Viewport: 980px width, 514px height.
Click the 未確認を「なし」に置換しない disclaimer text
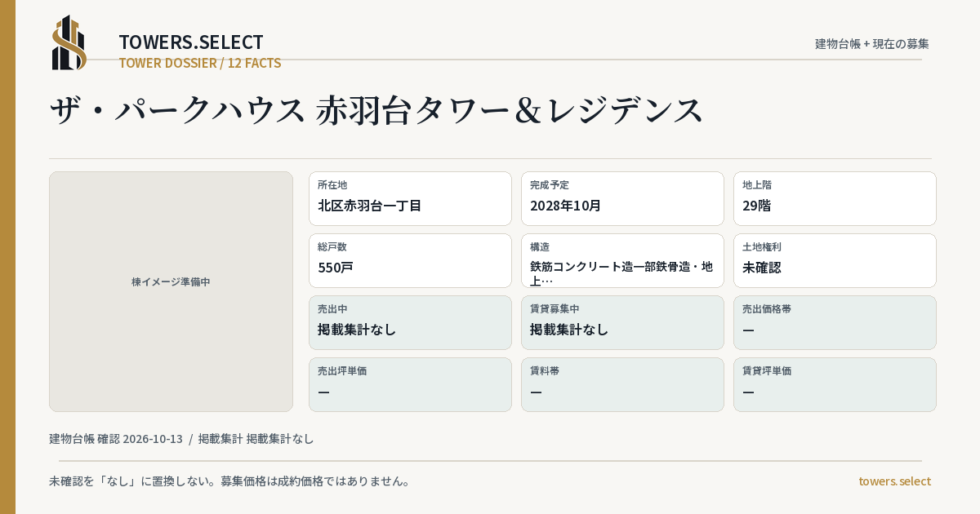[229, 481]
